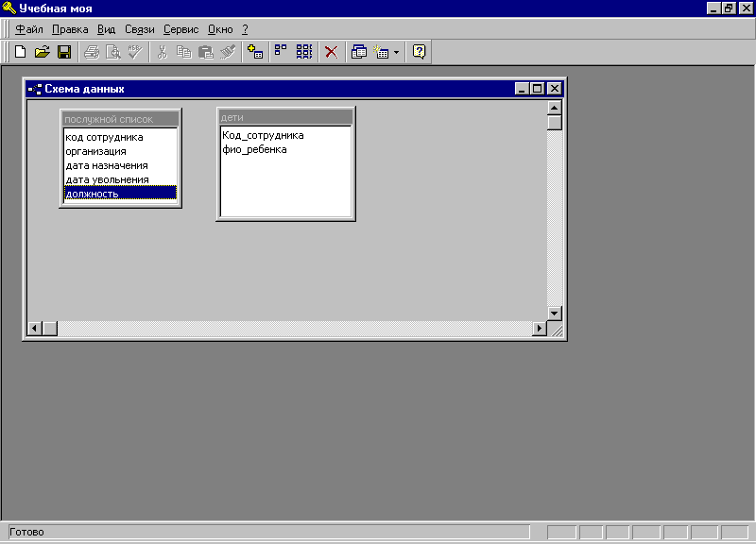
Task: Click the Show Table add icon
Action: point(254,52)
